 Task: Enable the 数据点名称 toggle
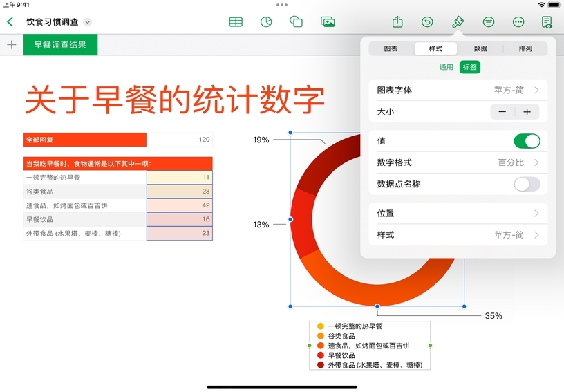coord(527,184)
